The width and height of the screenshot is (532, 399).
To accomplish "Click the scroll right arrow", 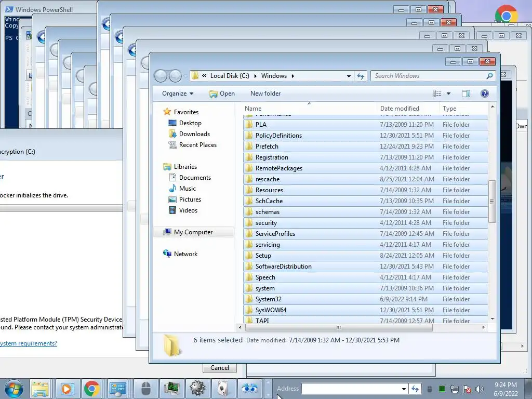I will pos(484,327).
